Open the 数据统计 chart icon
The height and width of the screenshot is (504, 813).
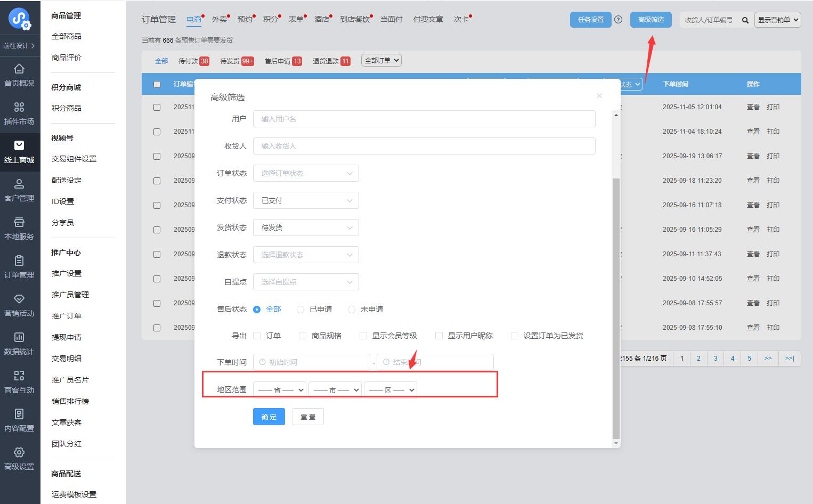pos(19,337)
